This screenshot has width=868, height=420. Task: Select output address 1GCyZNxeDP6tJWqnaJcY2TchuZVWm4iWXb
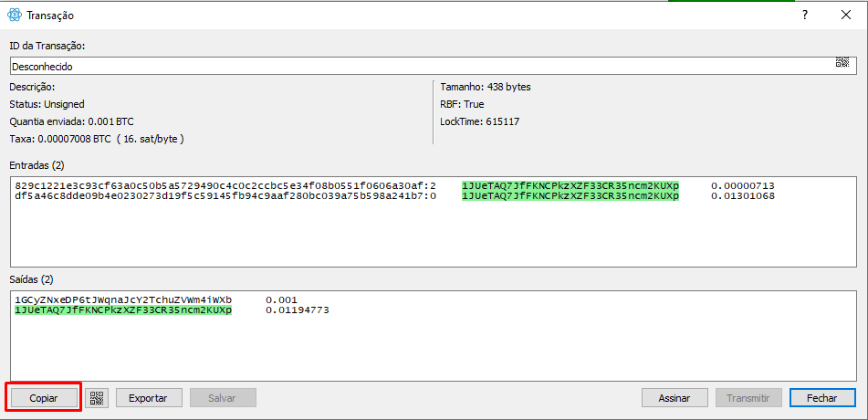click(123, 299)
